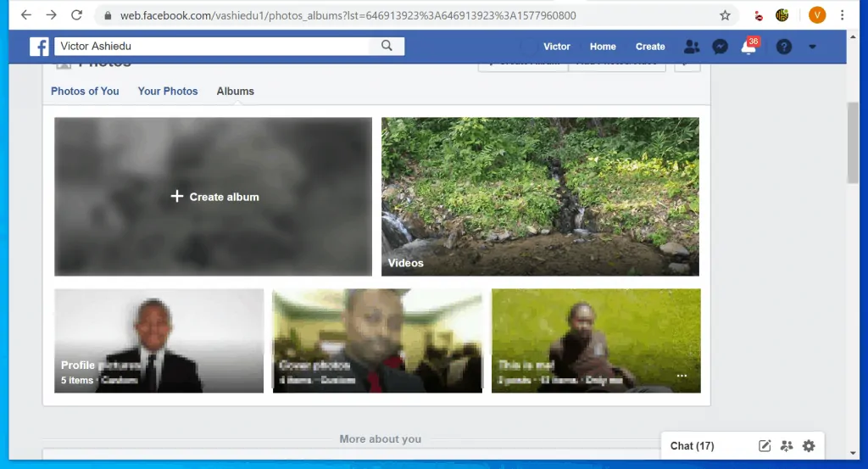
Task: Click the create group icon in Chat
Action: pos(787,446)
